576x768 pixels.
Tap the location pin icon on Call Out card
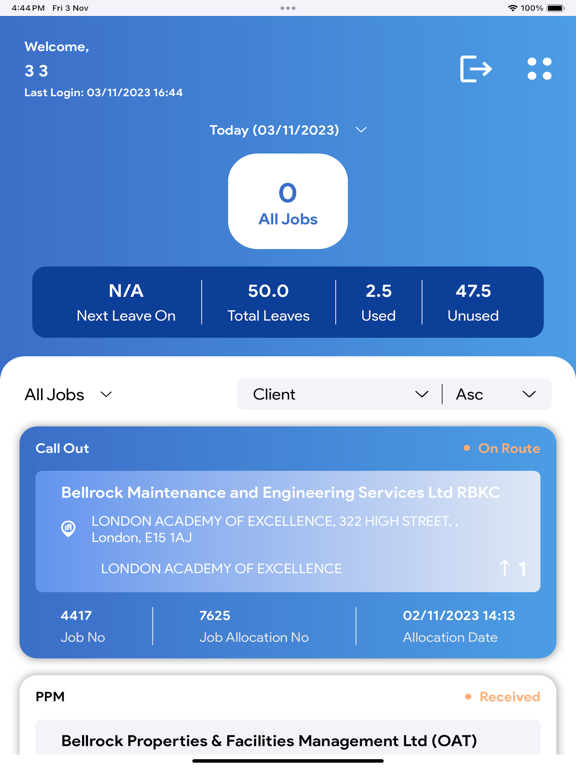click(68, 529)
